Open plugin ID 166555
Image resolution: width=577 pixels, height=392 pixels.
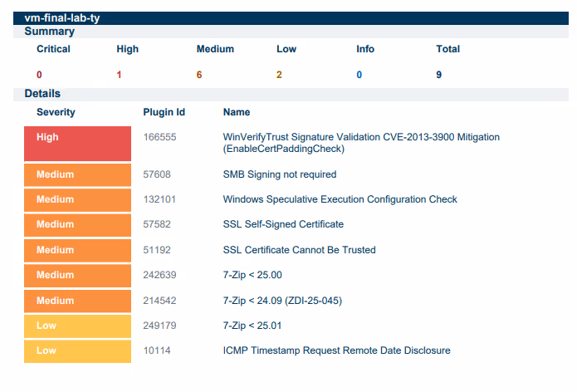click(x=159, y=137)
